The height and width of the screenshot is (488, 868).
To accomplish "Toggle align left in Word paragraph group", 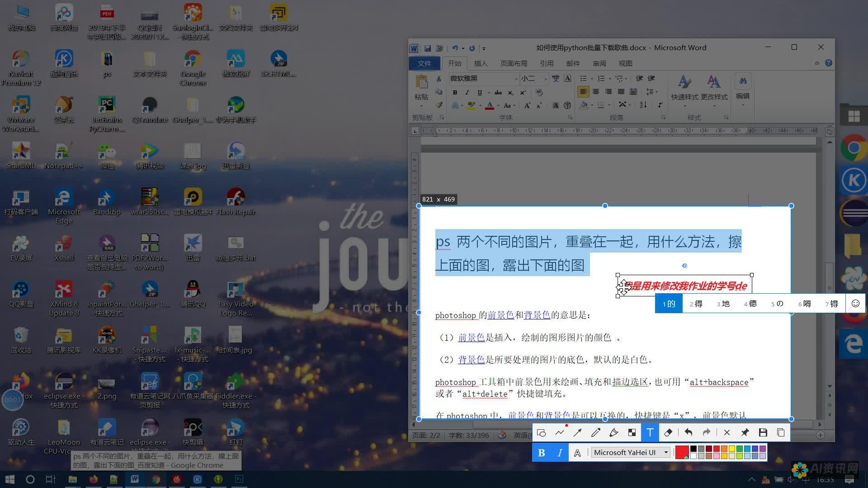I will (583, 92).
